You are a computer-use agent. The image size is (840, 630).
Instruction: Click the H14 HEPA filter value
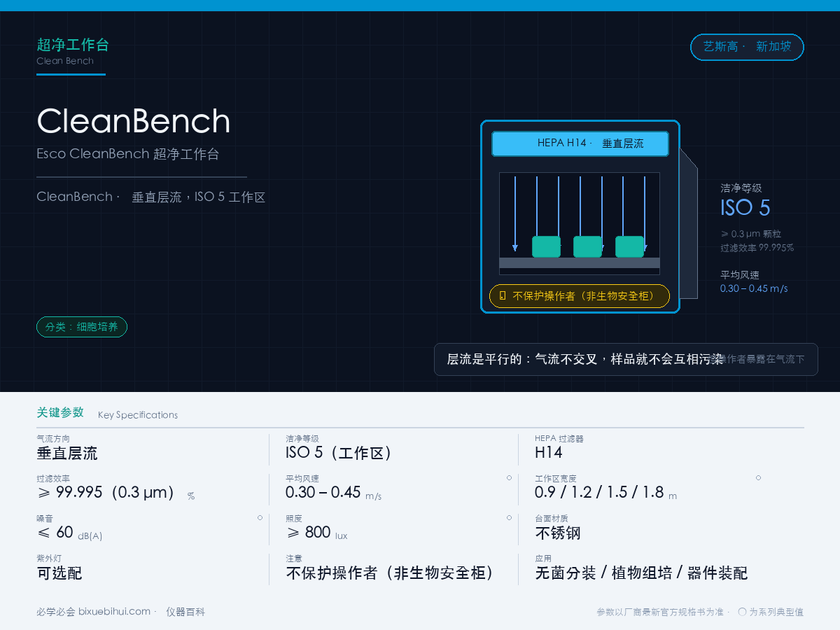pyautogui.click(x=549, y=453)
